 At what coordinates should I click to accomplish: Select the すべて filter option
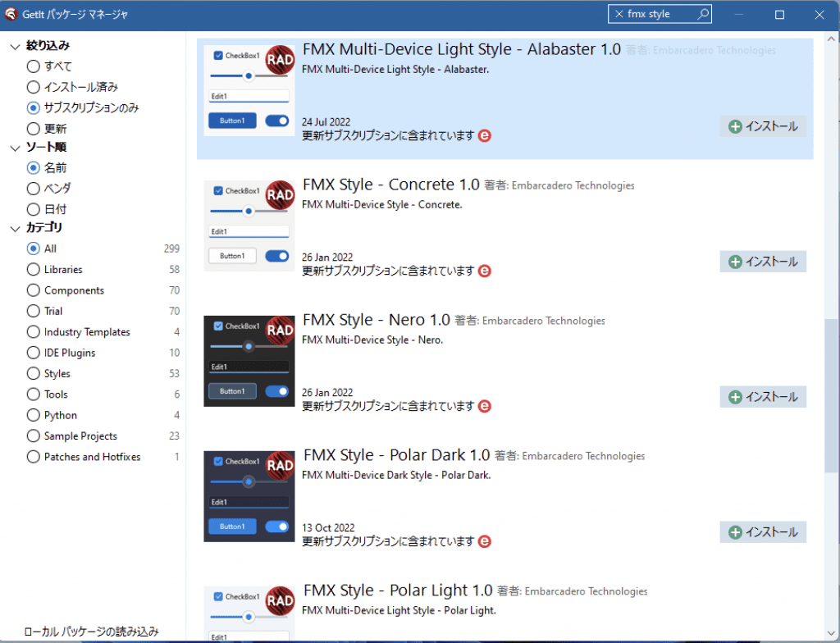[x=49, y=66]
